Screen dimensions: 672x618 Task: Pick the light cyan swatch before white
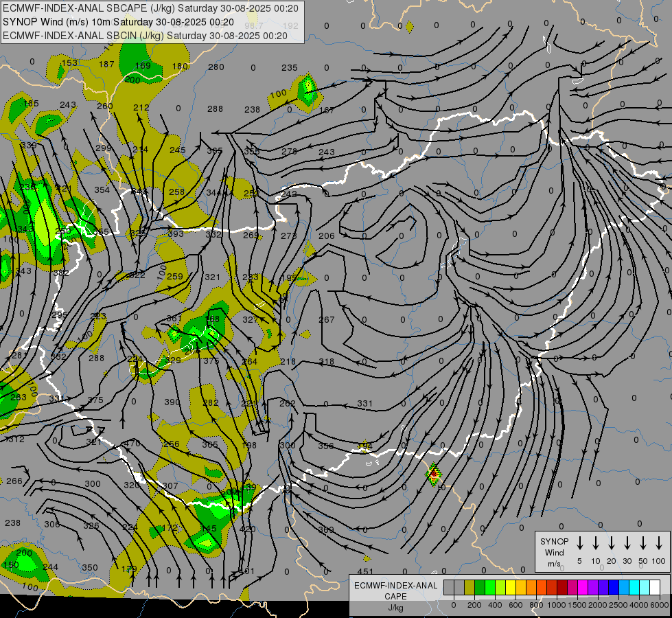(644, 587)
